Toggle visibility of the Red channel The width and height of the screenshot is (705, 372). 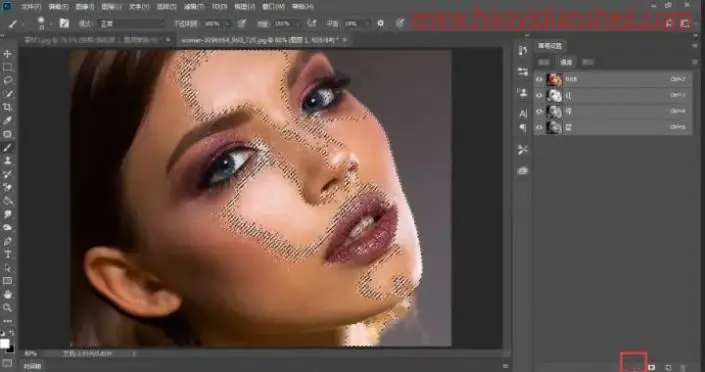[x=539, y=95]
